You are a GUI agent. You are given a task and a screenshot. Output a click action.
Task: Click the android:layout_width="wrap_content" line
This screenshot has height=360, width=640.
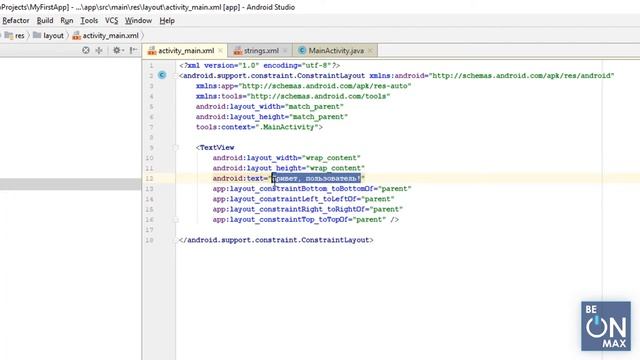[x=286, y=158]
